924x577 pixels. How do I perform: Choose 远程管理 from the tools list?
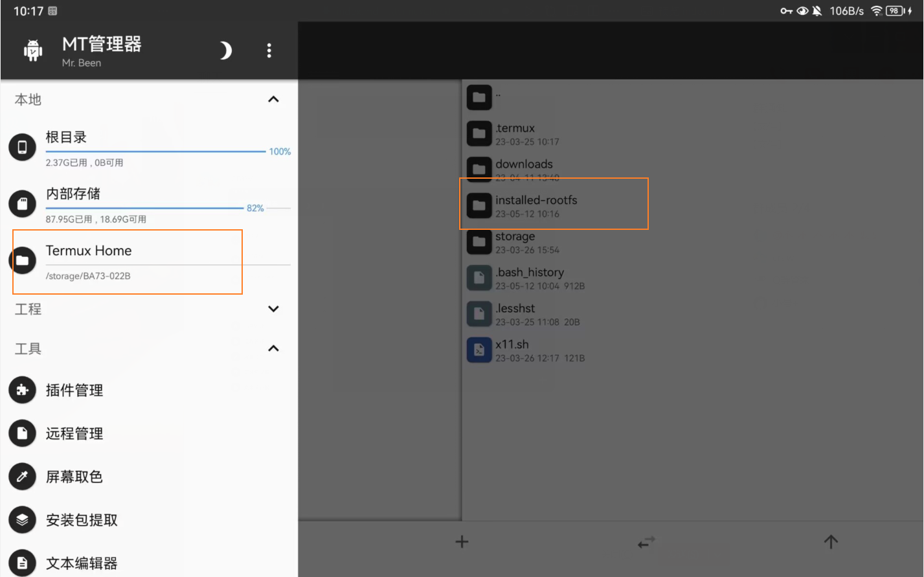pyautogui.click(x=74, y=434)
